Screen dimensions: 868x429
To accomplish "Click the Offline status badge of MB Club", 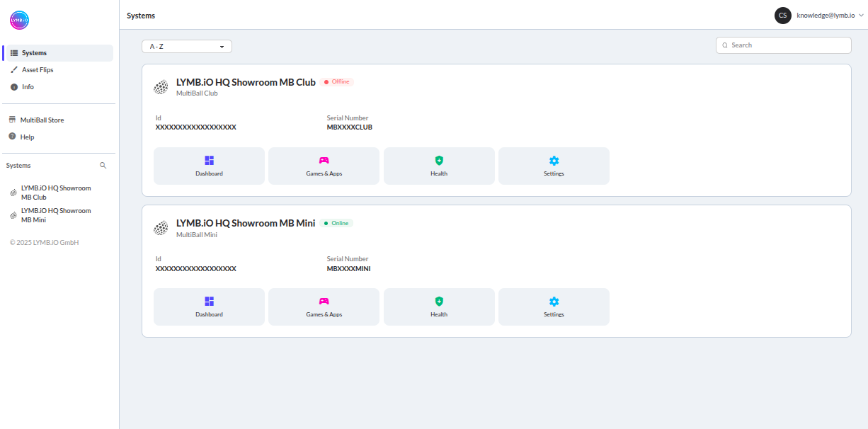I will 337,81.
